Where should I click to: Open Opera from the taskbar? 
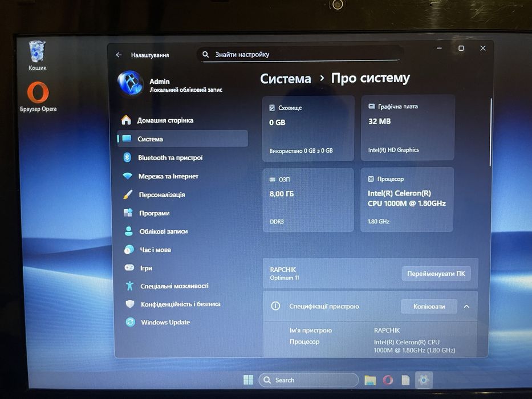coord(388,380)
